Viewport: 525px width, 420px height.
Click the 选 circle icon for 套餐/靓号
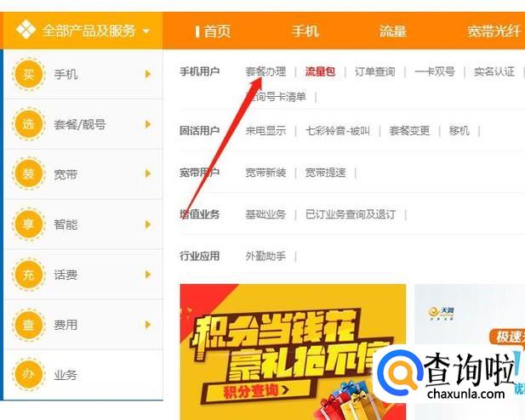pos(28,124)
